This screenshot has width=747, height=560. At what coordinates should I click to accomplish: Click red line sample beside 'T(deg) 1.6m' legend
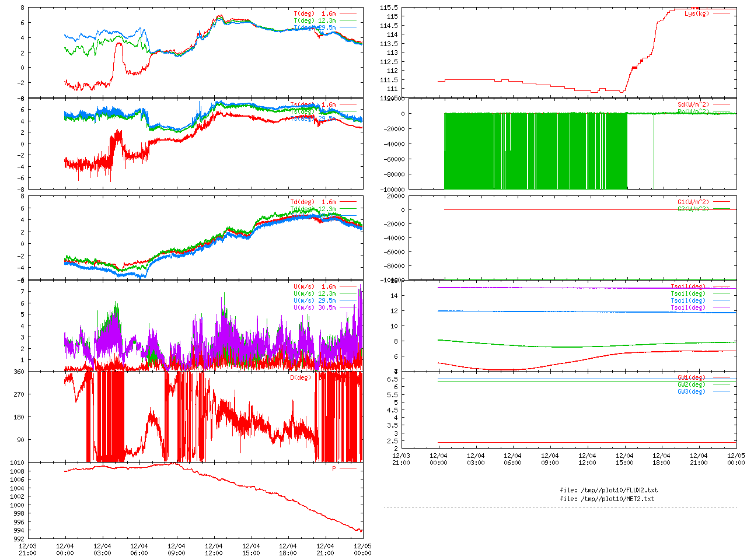pos(348,13)
